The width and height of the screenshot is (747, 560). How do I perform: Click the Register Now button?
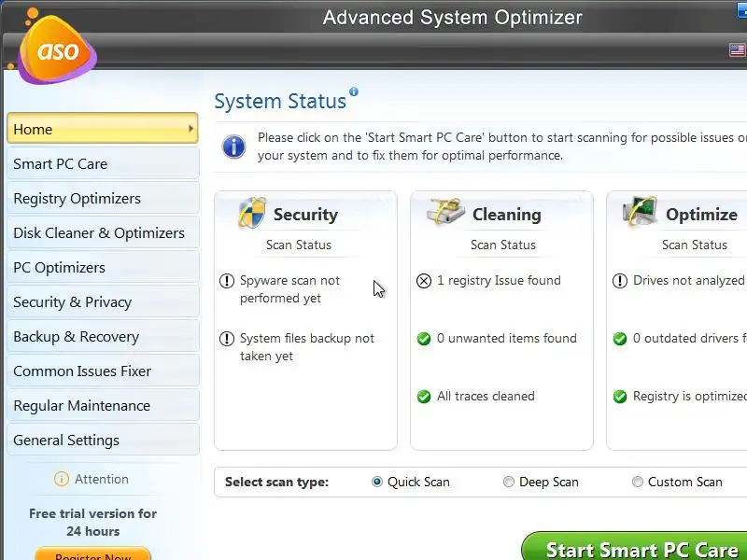[92, 553]
